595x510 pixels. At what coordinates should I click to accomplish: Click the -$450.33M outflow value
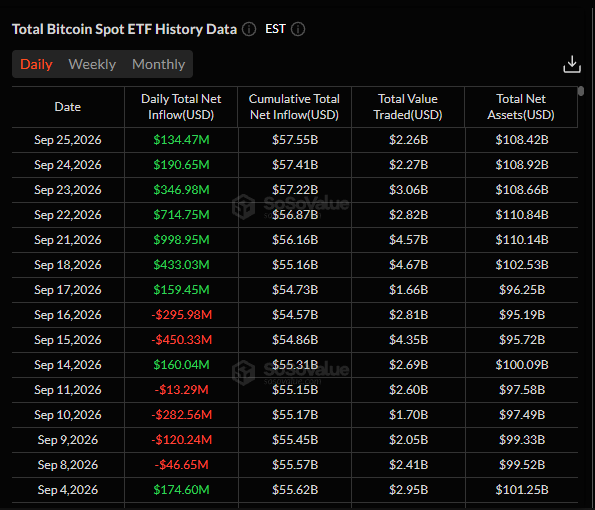click(181, 340)
